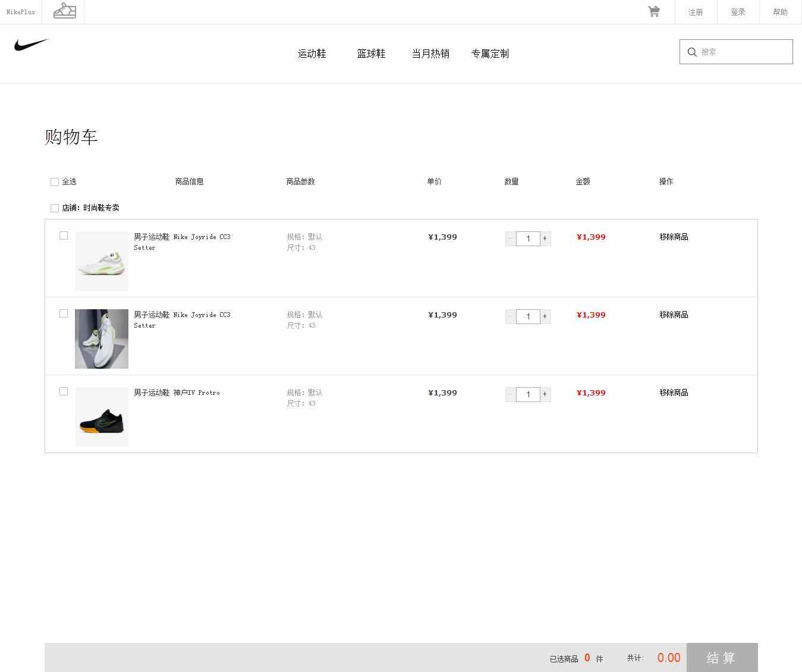Select the first Joyride CC3 Setter item checkbox
Image resolution: width=802 pixels, height=672 pixels.
[64, 235]
